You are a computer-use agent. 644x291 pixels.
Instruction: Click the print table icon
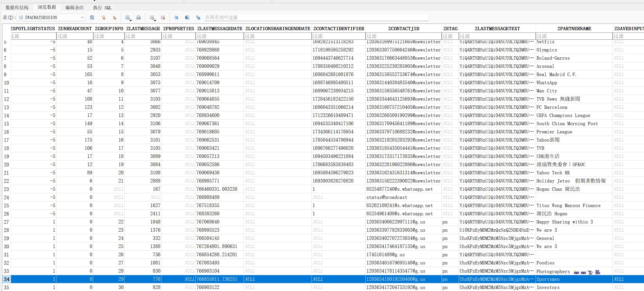[138, 17]
